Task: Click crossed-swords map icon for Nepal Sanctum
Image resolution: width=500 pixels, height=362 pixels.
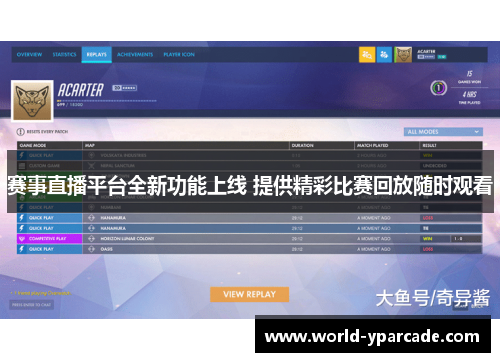Action: pyautogui.click(x=91, y=166)
